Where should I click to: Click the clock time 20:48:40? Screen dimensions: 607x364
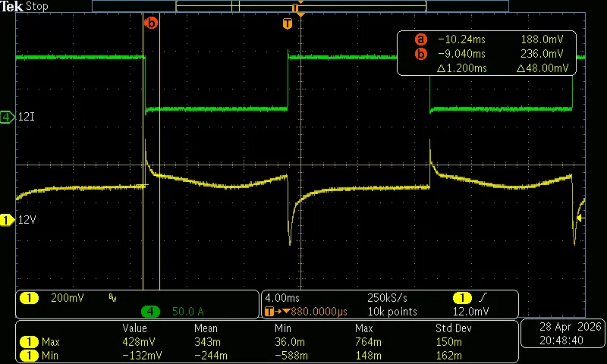pos(561,340)
